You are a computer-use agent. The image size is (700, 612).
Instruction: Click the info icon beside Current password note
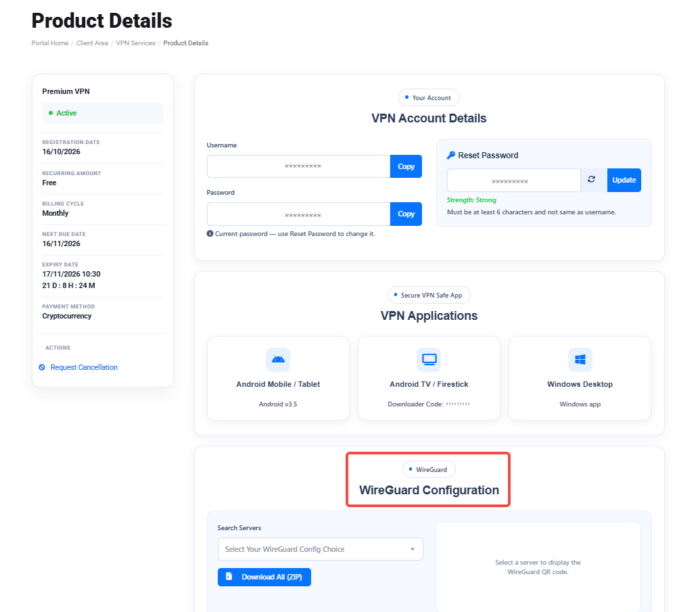pos(210,233)
